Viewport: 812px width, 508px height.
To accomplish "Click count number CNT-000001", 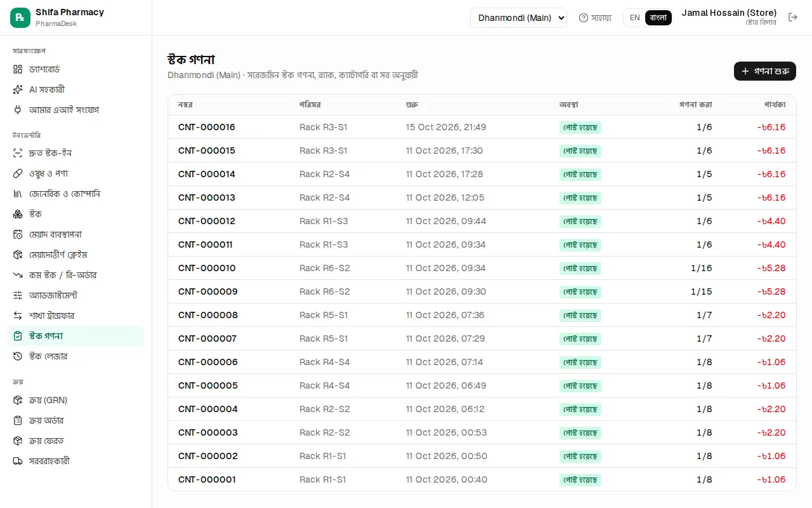I will [x=207, y=479].
